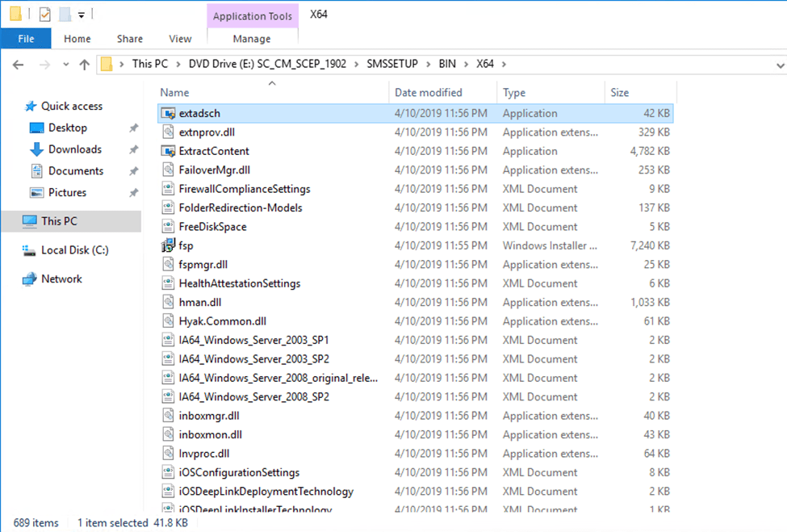Sort files by Size column header

coord(620,93)
